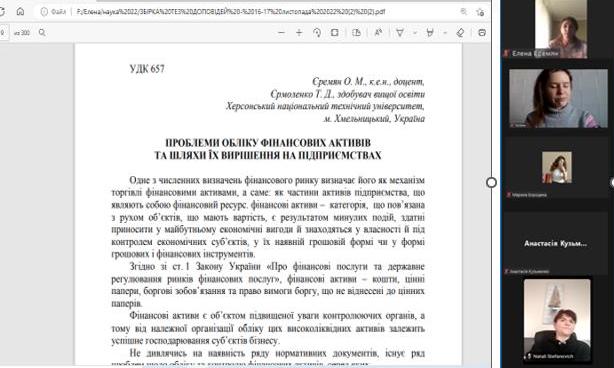Open search in PDF magnifier

pyautogui.click(x=42, y=33)
